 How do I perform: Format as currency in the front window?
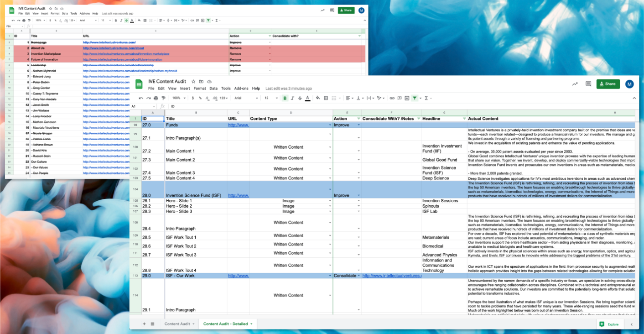click(192, 98)
